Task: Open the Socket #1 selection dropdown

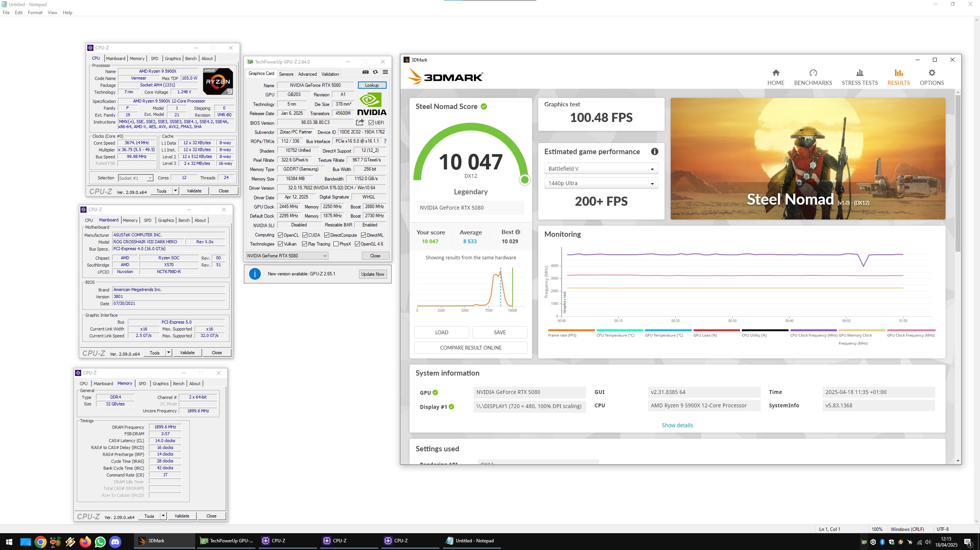Action: click(x=136, y=178)
